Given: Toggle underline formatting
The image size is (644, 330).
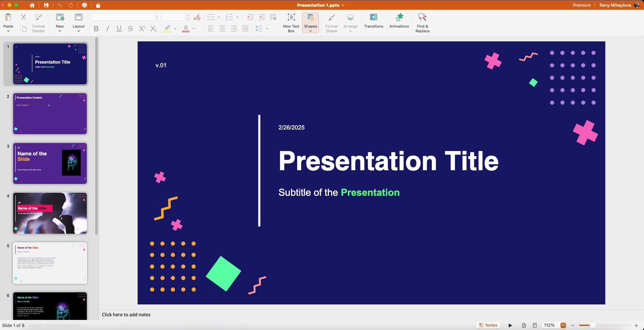Looking at the screenshot, I should click(119, 29).
